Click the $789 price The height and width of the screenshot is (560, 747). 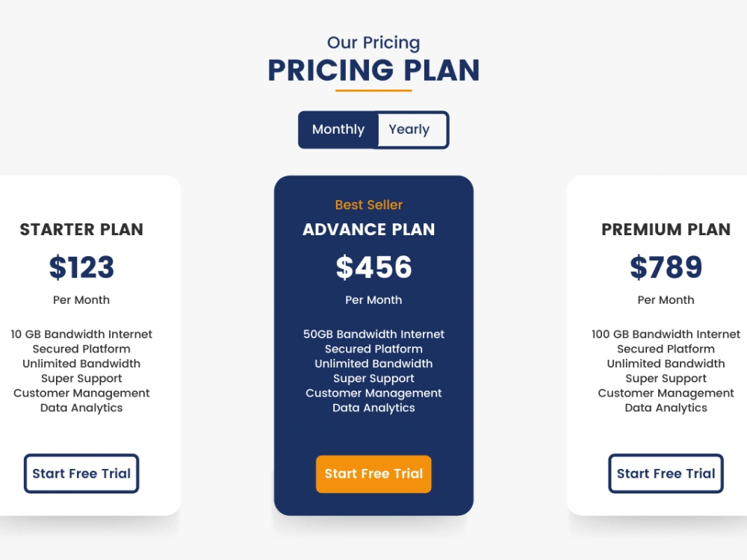coord(666,267)
